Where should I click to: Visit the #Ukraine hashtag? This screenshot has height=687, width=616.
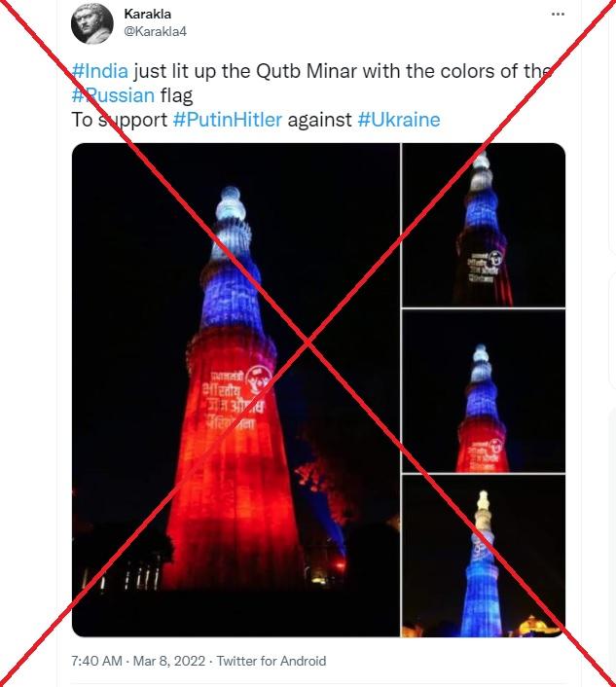coord(399,120)
